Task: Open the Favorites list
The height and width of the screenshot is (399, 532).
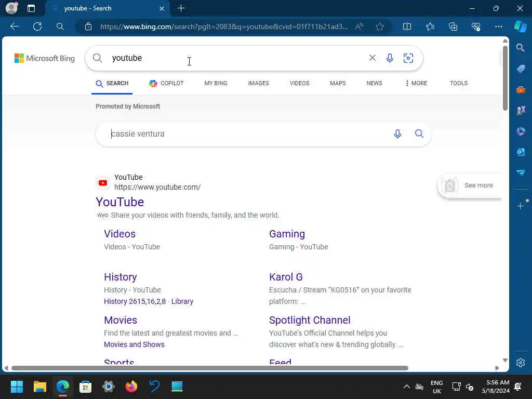Action: coord(430,26)
